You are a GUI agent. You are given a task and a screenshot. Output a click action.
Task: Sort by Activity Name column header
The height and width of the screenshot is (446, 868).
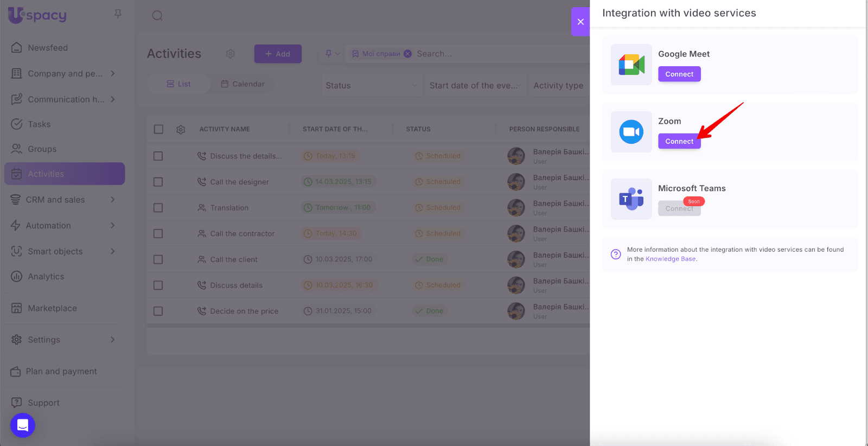pyautogui.click(x=225, y=129)
